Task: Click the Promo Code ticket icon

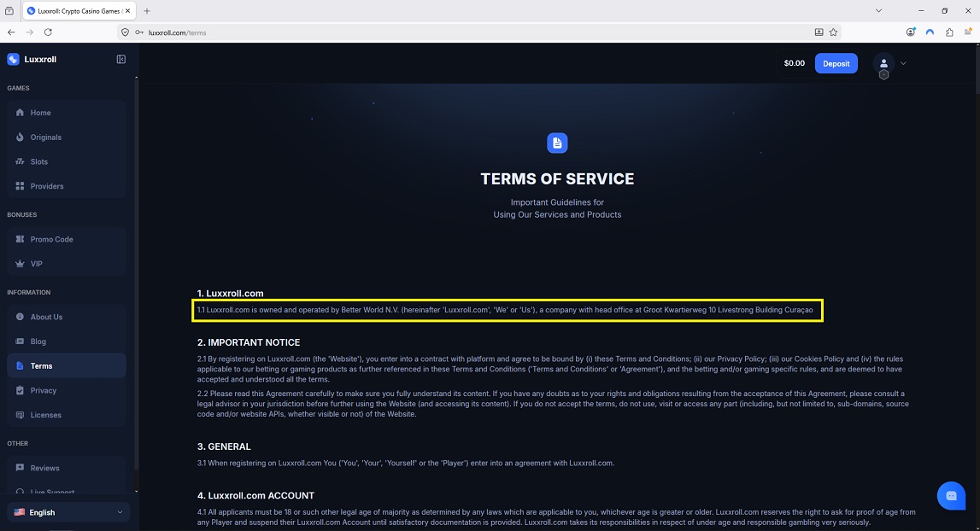Action: tap(20, 239)
